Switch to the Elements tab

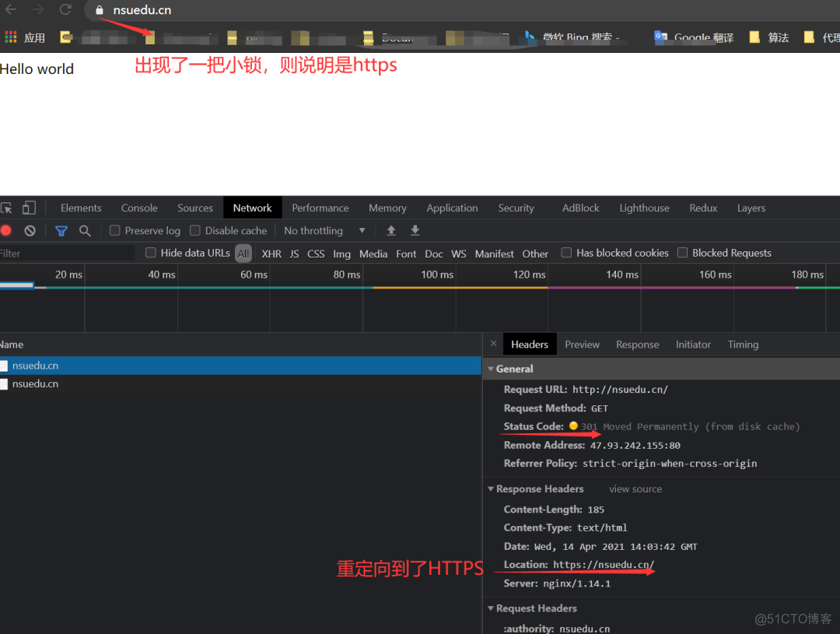[81, 208]
